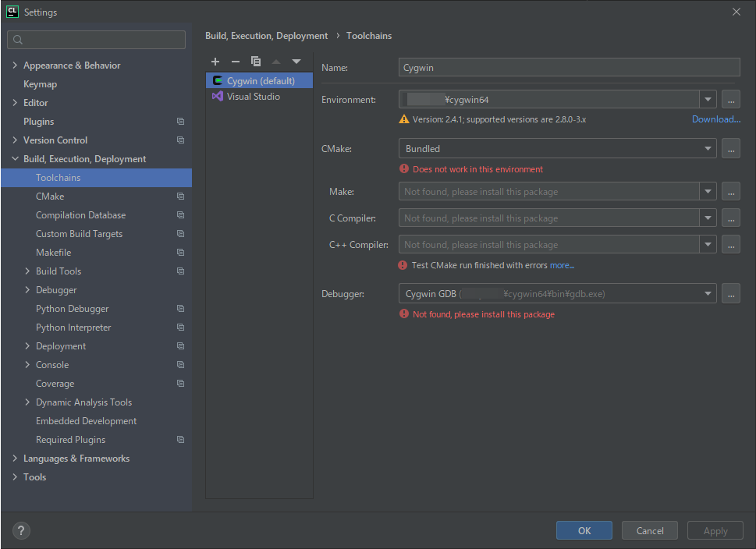Browse for C Compiler executable
Viewport: 756px width, 549px height.
[731, 218]
